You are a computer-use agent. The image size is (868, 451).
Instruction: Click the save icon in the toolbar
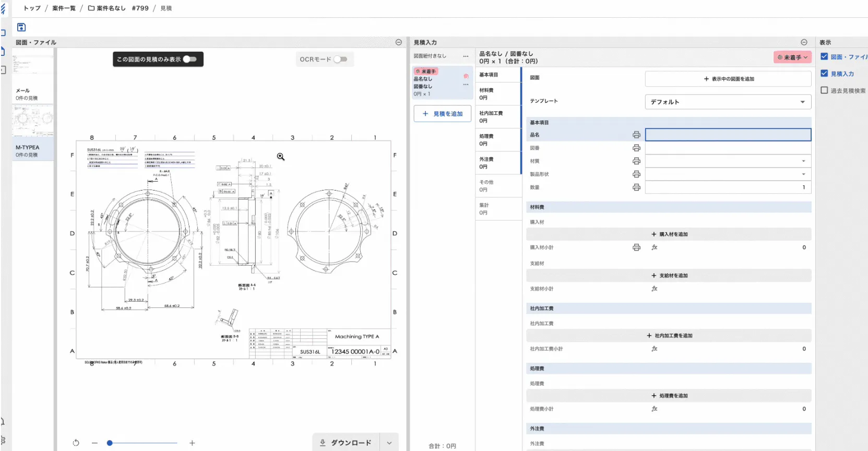click(x=21, y=27)
